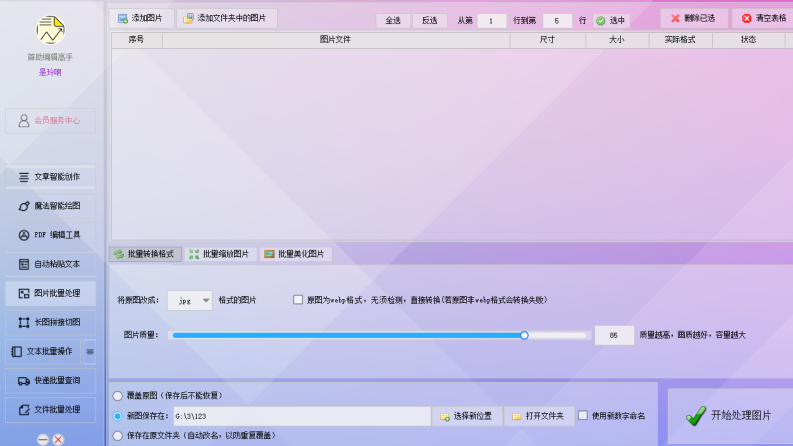Image resolution: width=793 pixels, height=446 pixels.
Task: Click 反选 invert selection button
Action: click(x=429, y=20)
